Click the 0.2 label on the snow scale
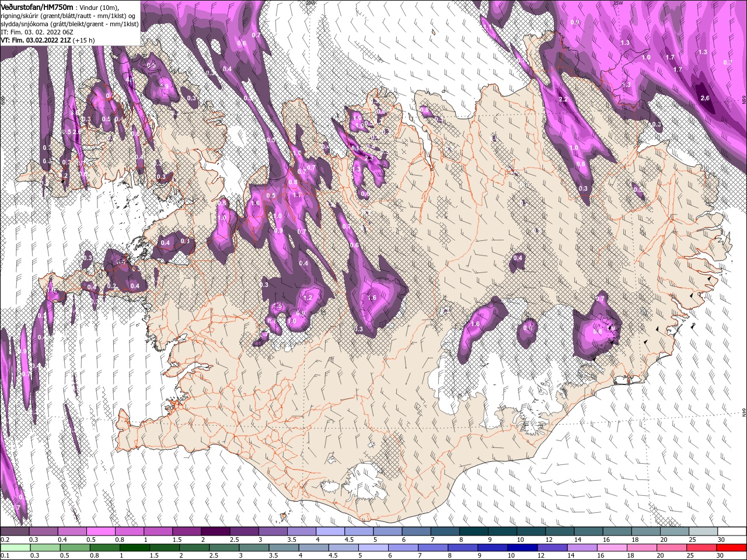 point(5,540)
